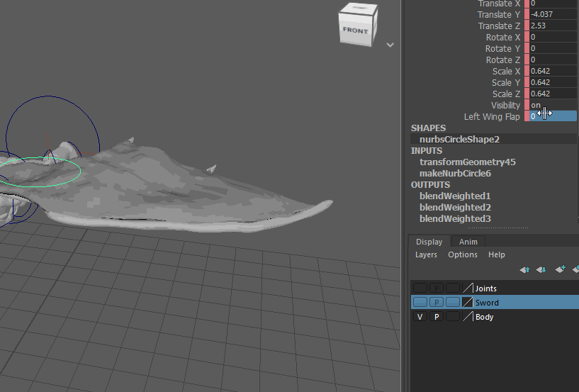
Task: Click the Visibility value field showing on
Action: click(x=553, y=105)
